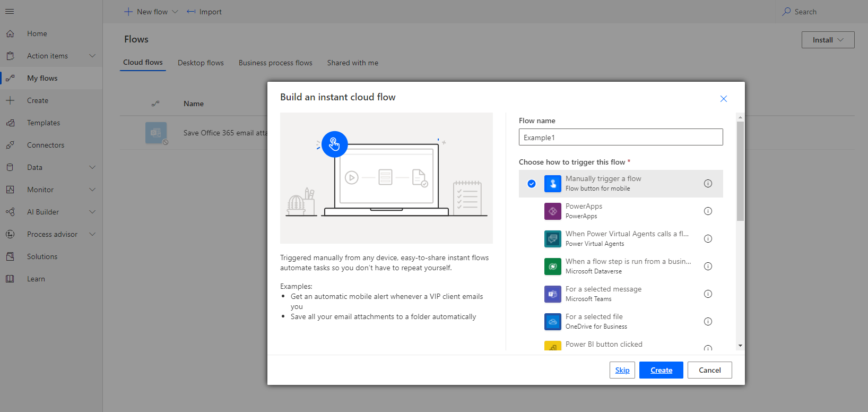Click the Name column header
Viewport: 868px width, 412px height.
point(194,104)
